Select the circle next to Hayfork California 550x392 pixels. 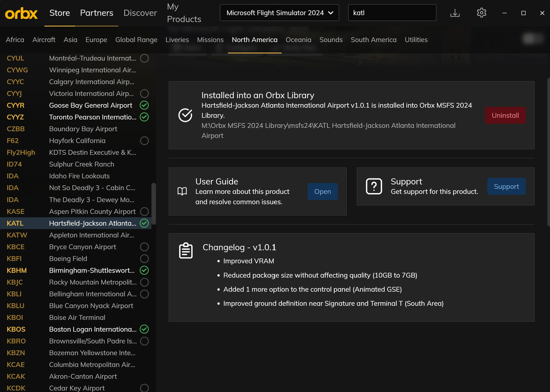click(x=144, y=141)
